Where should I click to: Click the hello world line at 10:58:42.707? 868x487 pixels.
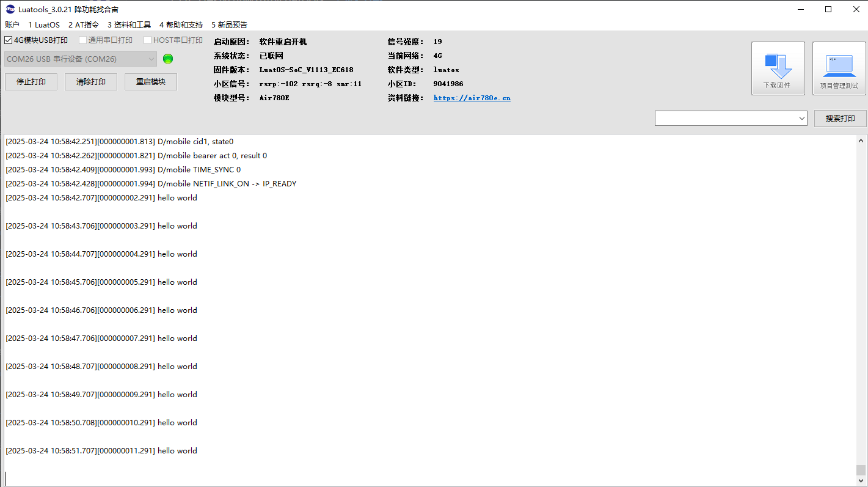click(x=101, y=198)
